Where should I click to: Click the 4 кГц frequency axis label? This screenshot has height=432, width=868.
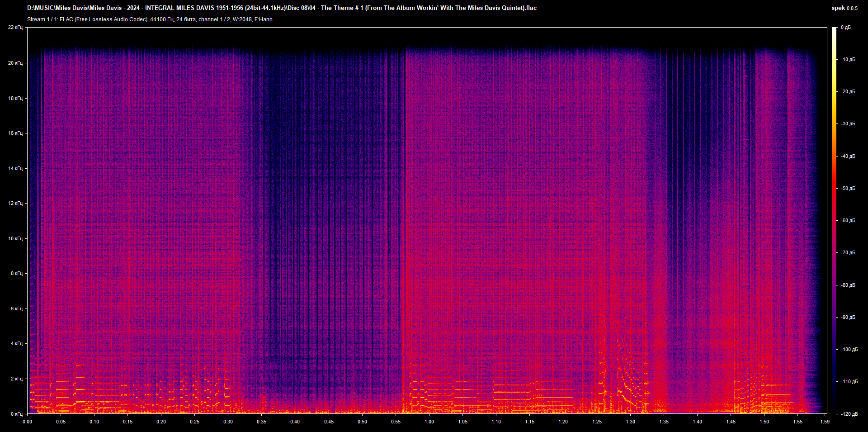[17, 343]
